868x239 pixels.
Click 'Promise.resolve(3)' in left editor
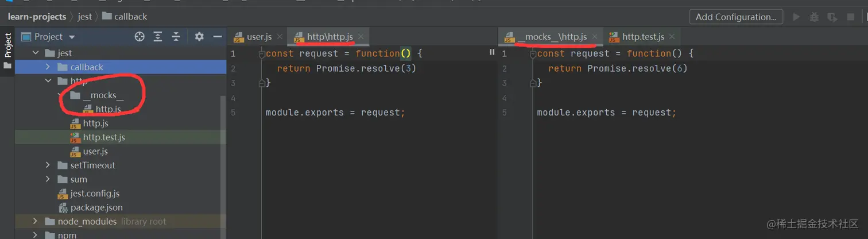pyautogui.click(x=366, y=68)
